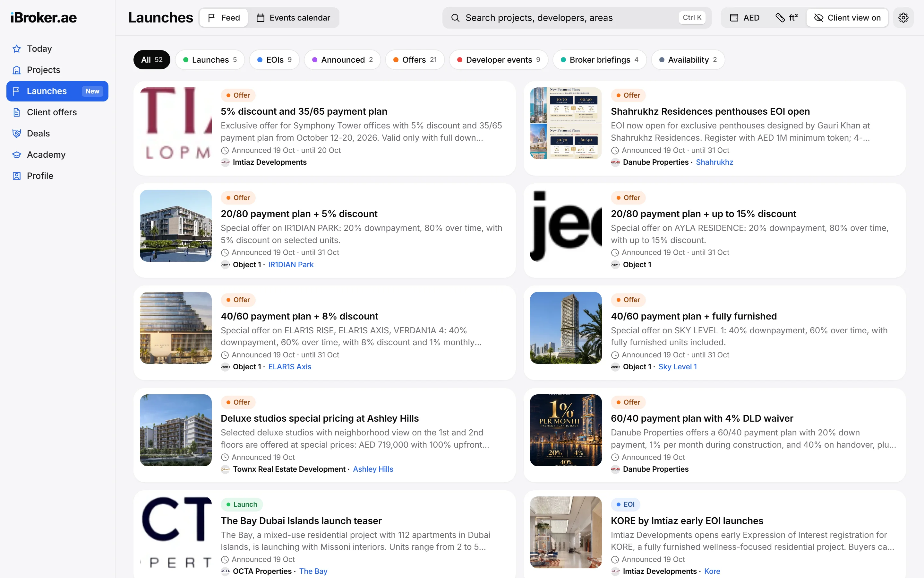Filter feed by Announced chip

pyautogui.click(x=343, y=60)
